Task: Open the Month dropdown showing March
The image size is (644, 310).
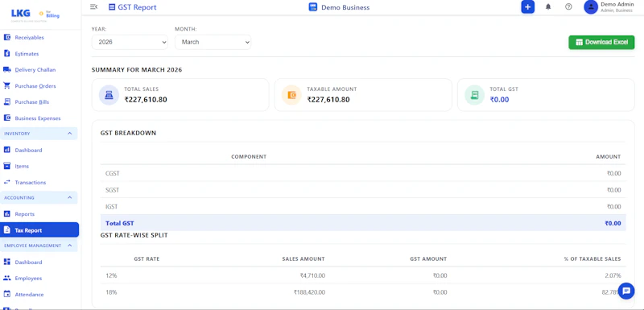Action: point(213,42)
